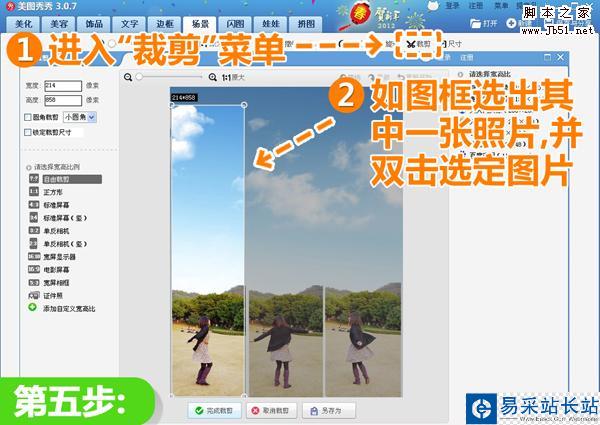Image resolution: width=600 pixels, height=425 pixels.
Task: Click the rightmost photo of girl
Action: 363,340
